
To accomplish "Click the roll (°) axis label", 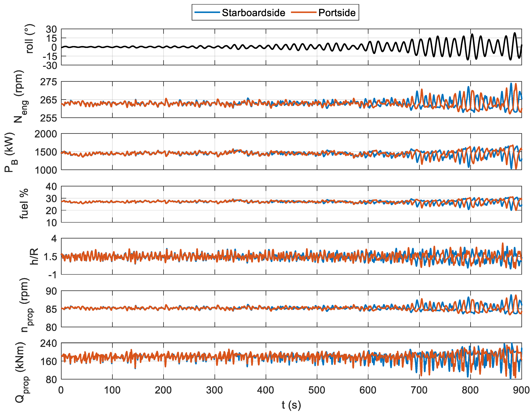I will [x=30, y=39].
